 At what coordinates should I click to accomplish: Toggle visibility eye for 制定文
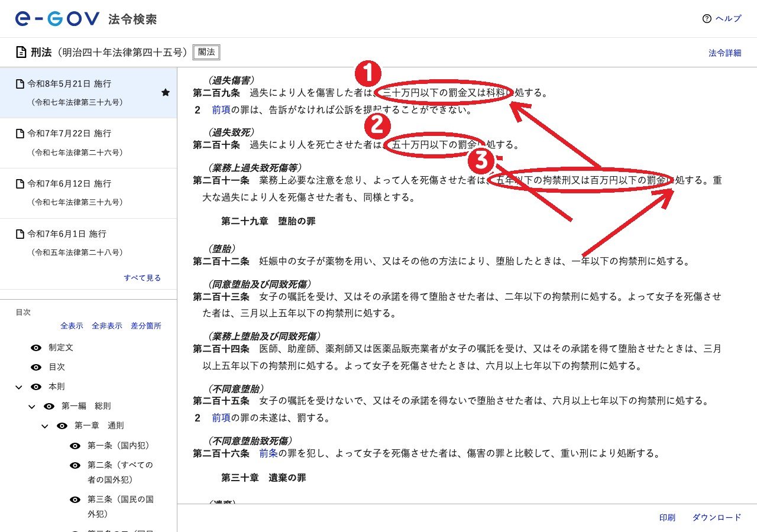tap(36, 348)
